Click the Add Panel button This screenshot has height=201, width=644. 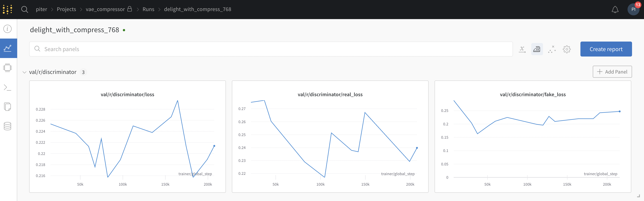pyautogui.click(x=612, y=72)
